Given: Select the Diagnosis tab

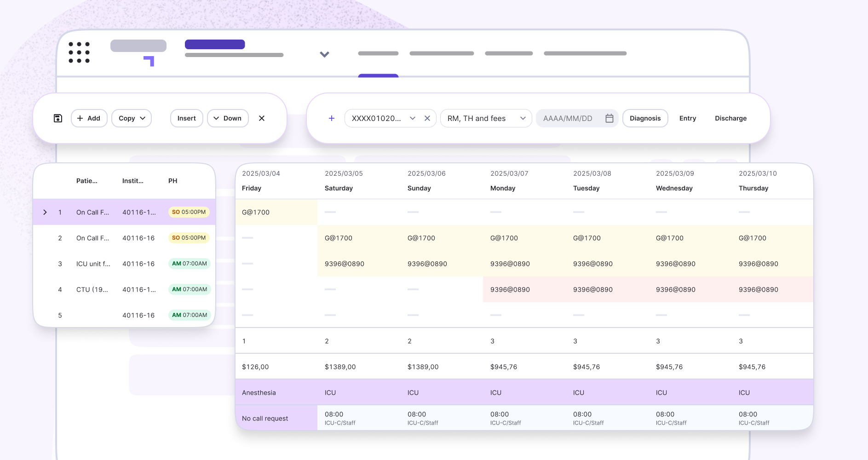Looking at the screenshot, I should (x=645, y=118).
